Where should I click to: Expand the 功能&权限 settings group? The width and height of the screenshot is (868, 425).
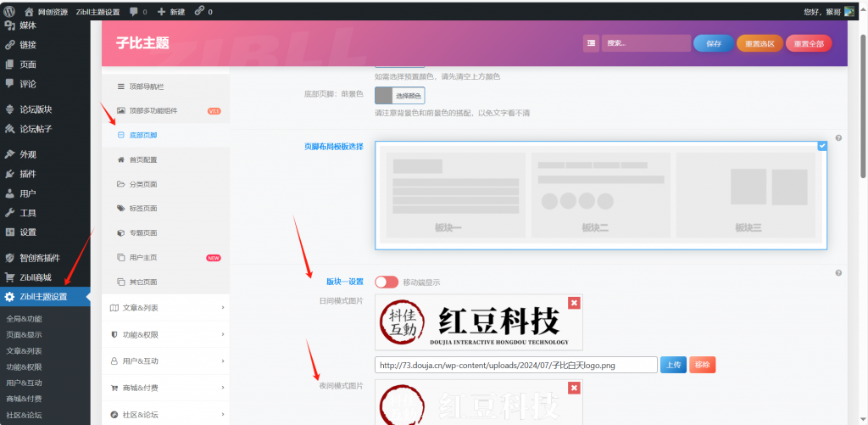tap(165, 334)
